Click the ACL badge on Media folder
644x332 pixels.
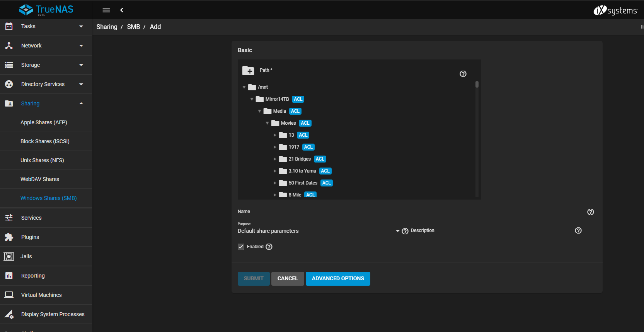295,111
